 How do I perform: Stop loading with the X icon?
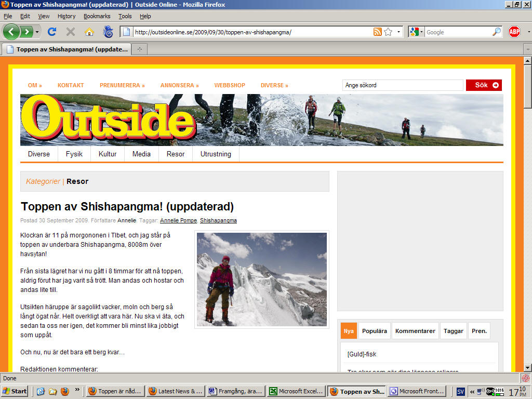pyautogui.click(x=71, y=32)
